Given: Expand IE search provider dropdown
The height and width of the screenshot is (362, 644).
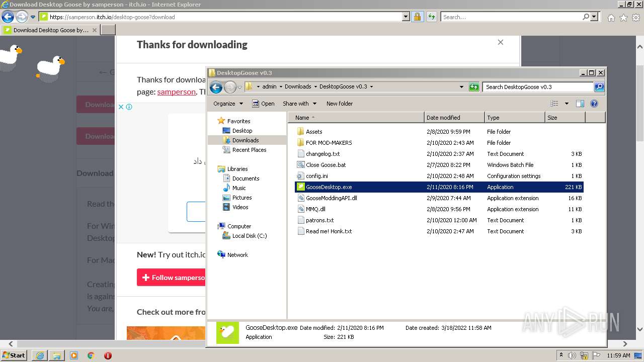Looking at the screenshot, I should coord(594,17).
